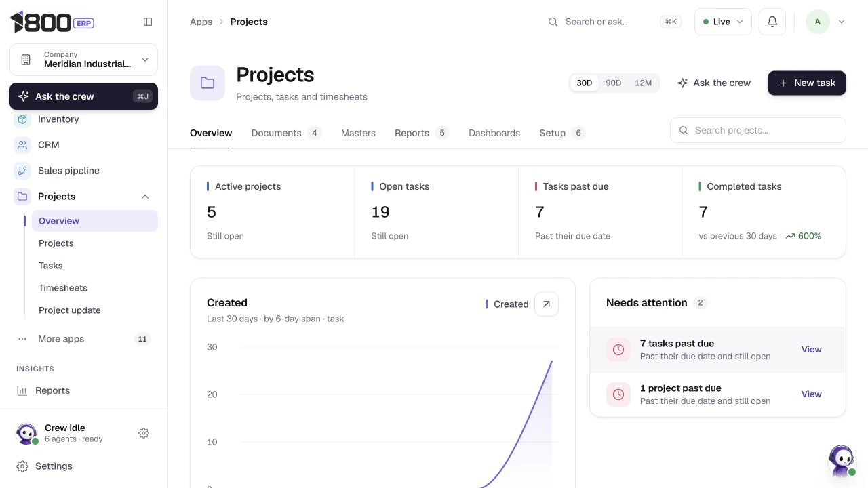This screenshot has width=868, height=488.
Task: Click the sidebar Ask the crew button
Action: 83,96
